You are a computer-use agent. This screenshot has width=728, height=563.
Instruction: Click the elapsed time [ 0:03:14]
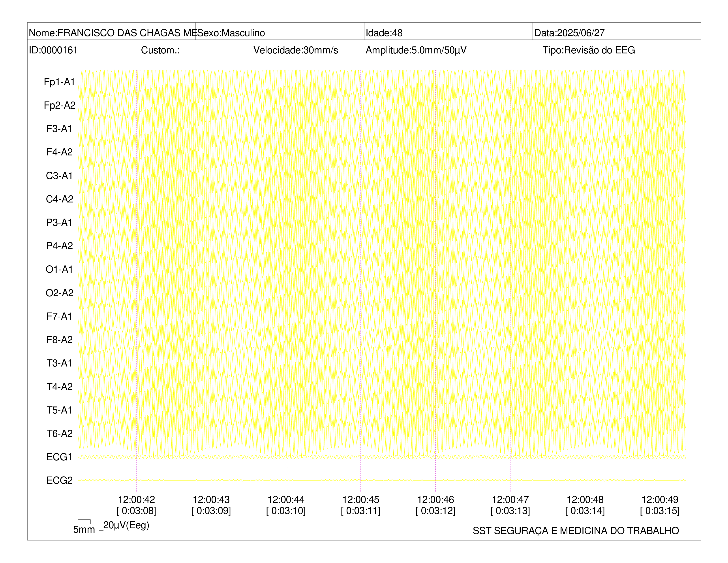[x=585, y=511]
